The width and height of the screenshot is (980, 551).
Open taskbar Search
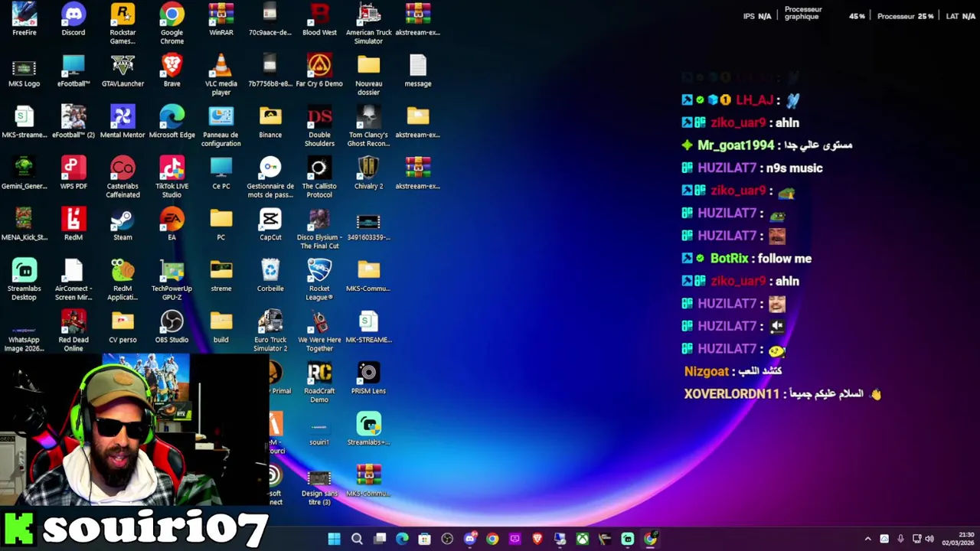tap(357, 539)
